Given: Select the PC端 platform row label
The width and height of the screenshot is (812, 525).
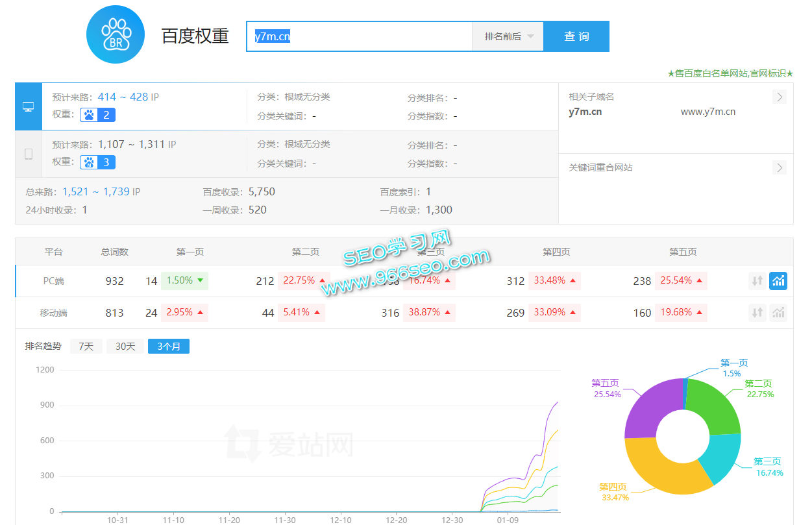Looking at the screenshot, I should [54, 281].
